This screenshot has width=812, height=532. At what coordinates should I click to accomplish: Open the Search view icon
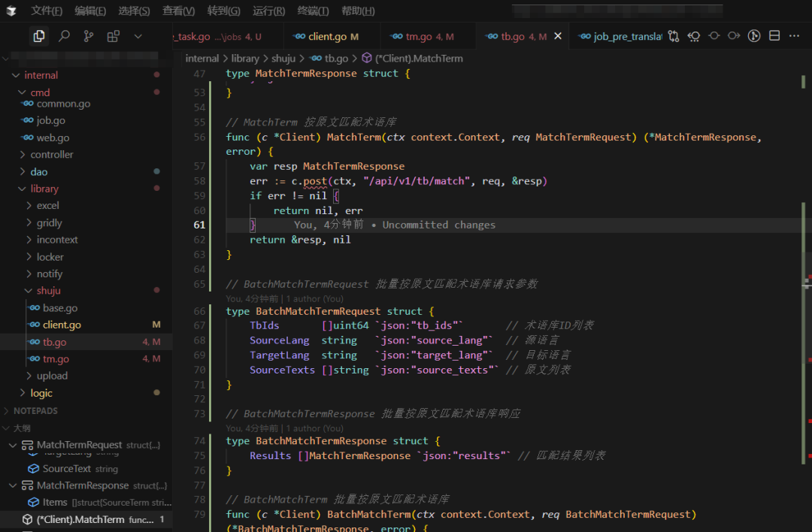[64, 36]
